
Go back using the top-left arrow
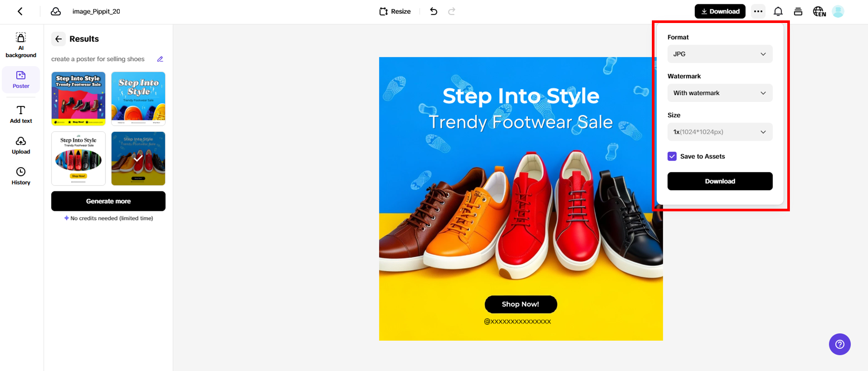pos(20,12)
